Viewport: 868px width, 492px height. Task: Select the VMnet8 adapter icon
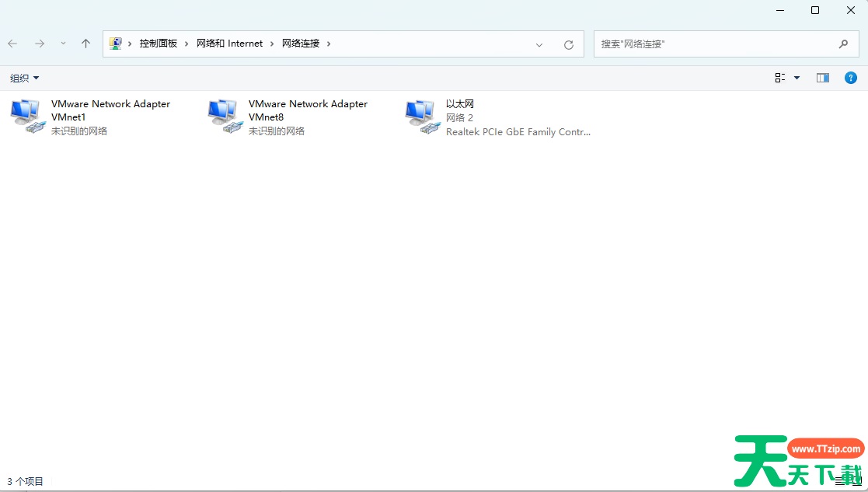(225, 117)
